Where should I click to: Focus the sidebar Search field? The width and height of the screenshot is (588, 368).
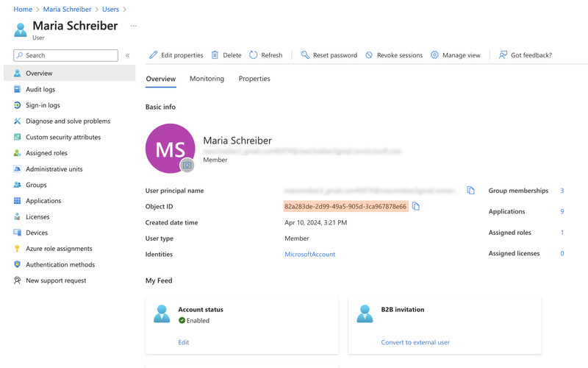click(65, 55)
